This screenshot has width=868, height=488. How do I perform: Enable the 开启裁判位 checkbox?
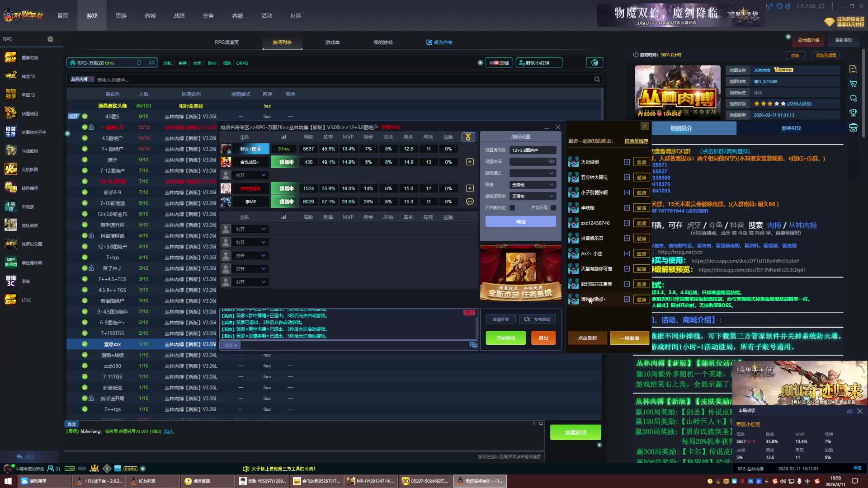point(512,208)
